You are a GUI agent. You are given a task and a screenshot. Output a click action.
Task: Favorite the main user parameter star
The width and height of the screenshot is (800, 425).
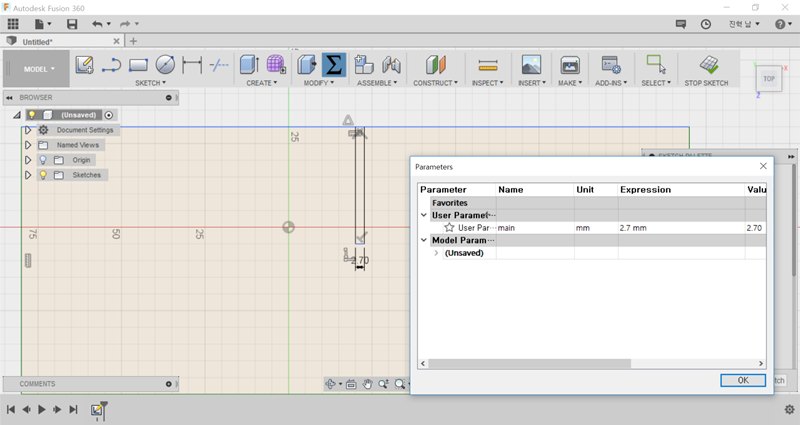click(x=449, y=228)
